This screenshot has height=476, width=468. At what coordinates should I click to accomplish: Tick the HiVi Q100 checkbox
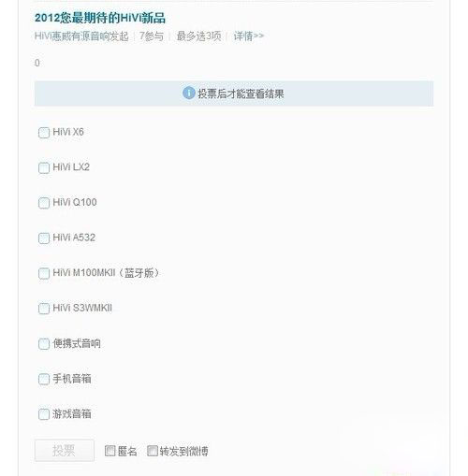pyautogui.click(x=44, y=203)
